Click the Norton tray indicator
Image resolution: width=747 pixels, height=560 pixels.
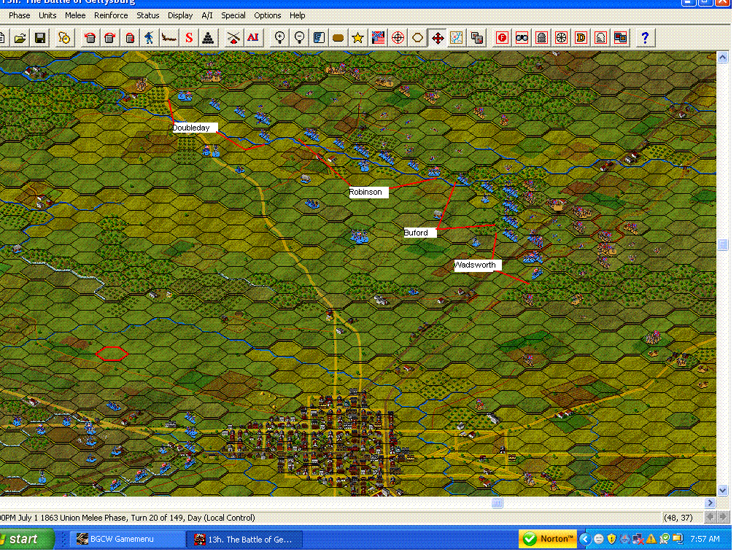pos(548,539)
